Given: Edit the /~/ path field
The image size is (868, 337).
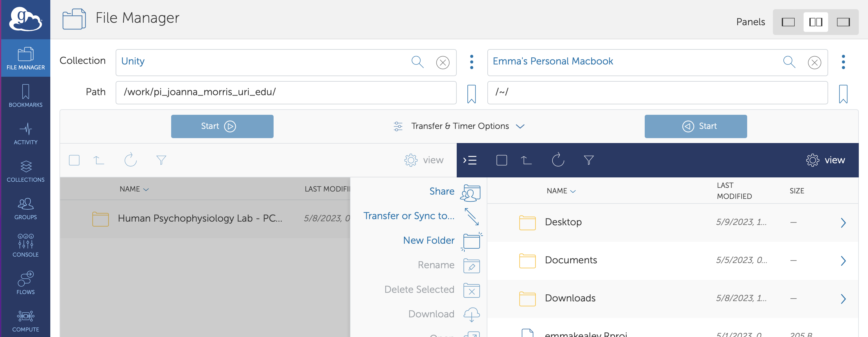Looking at the screenshot, I should click(x=658, y=92).
